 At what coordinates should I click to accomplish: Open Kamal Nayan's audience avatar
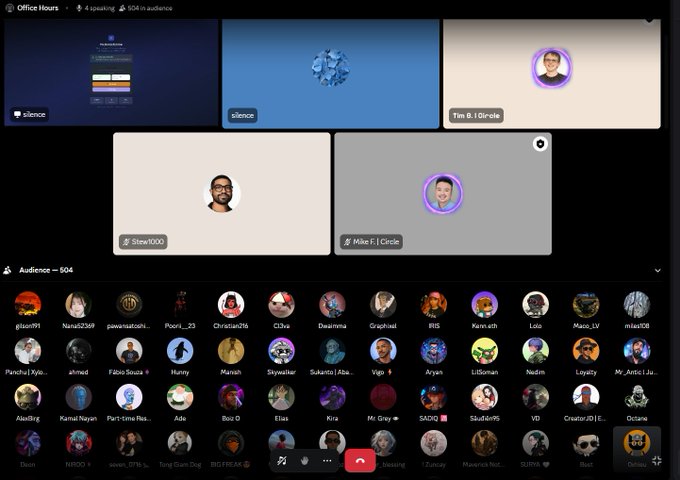[78, 397]
